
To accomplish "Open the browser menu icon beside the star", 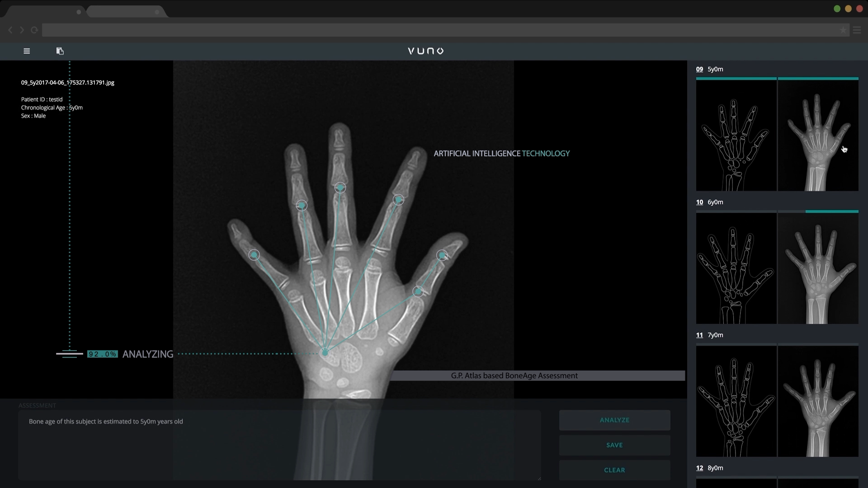I will tap(857, 30).
